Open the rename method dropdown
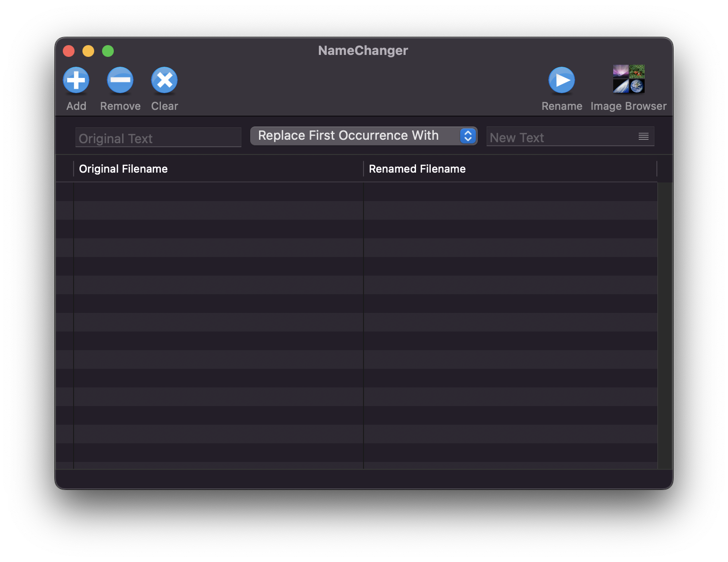 (364, 135)
